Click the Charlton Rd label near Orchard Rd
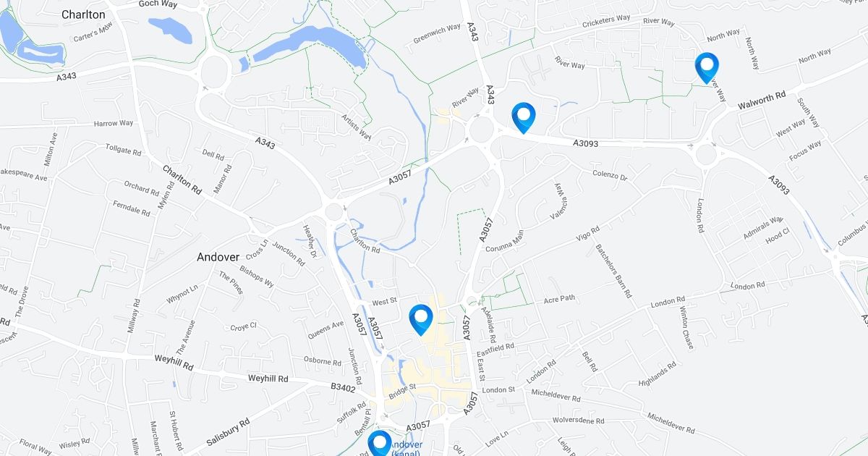 pos(182,181)
